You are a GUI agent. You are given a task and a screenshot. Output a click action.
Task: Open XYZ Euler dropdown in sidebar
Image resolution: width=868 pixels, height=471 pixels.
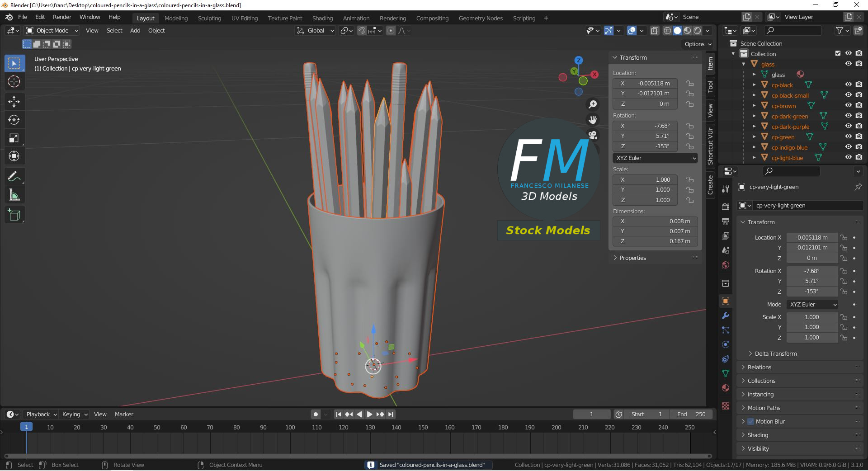pos(655,158)
